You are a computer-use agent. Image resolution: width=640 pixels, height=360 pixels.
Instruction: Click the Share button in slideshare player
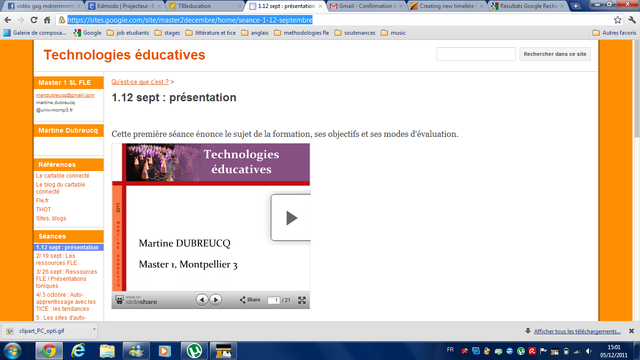[x=250, y=300]
